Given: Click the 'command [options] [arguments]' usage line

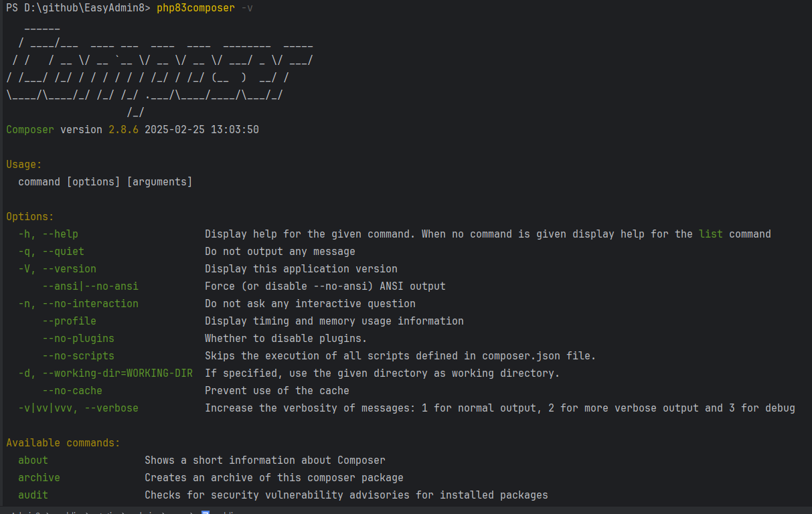Looking at the screenshot, I should [105, 182].
